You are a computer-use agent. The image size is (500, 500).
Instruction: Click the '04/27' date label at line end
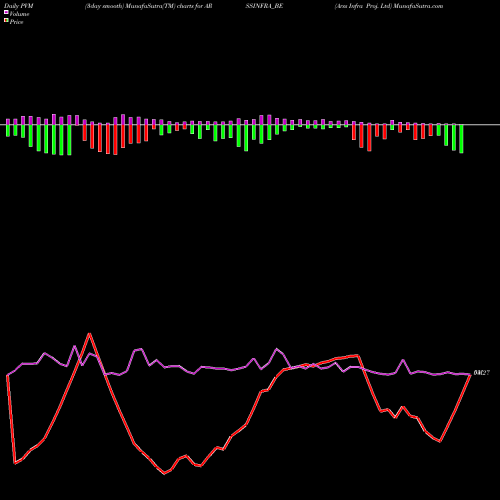coord(482,373)
